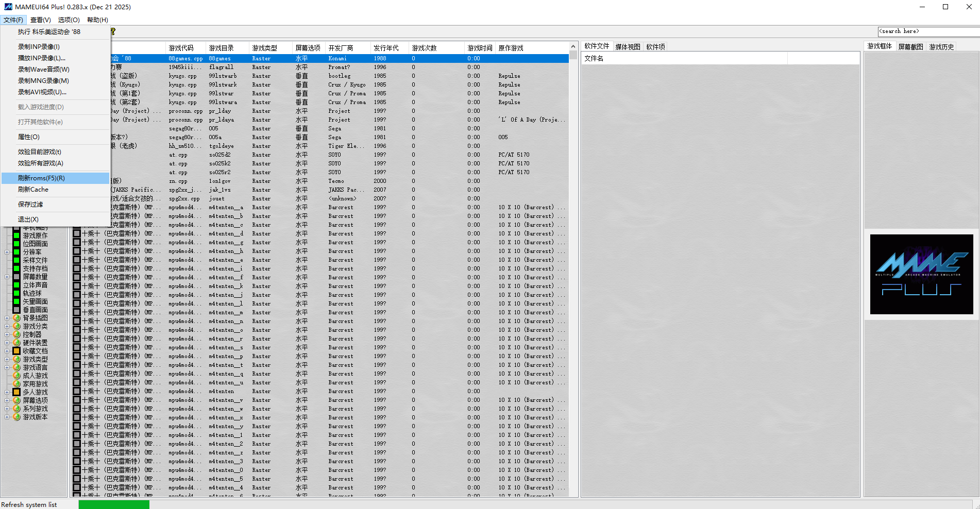Expand the 分辨率 tree node
Screen dimensions: 980x509
coord(7,251)
